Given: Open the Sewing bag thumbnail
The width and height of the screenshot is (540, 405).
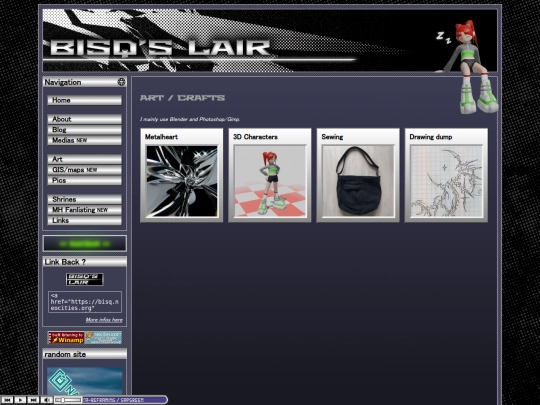Looking at the screenshot, I should tap(358, 181).
